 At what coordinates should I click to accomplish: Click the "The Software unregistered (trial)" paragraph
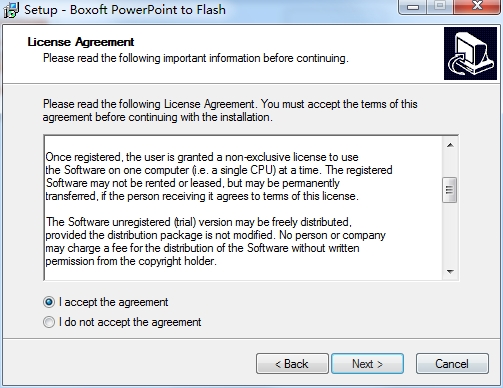215,241
